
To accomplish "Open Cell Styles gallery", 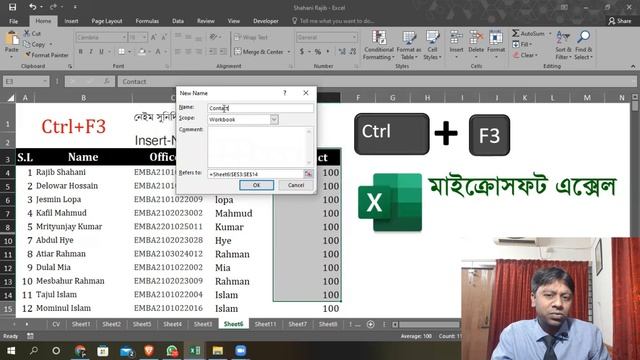I will point(432,45).
